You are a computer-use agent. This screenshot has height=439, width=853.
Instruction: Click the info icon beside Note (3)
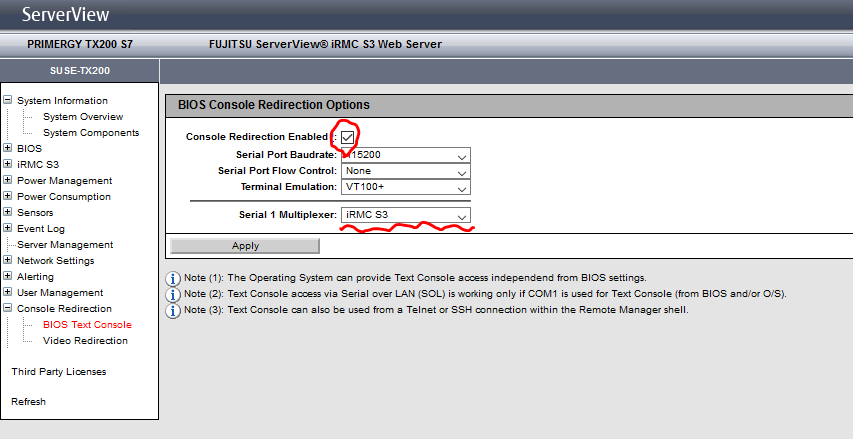[x=172, y=311]
